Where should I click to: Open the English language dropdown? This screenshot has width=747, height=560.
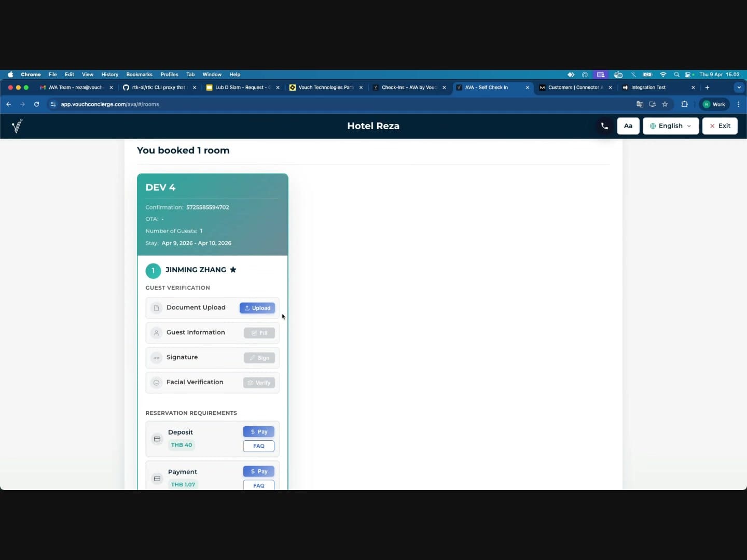671,126
